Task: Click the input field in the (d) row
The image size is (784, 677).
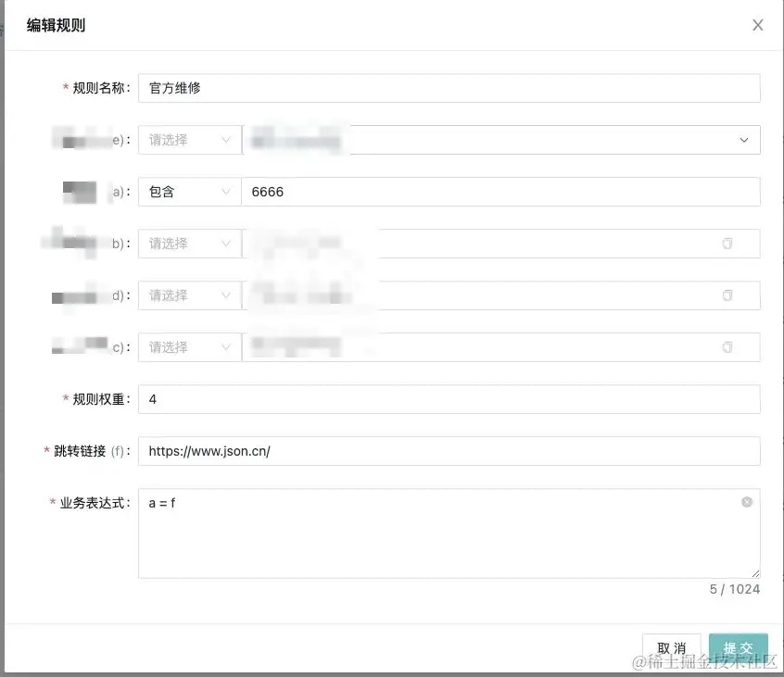Action: tap(501, 295)
